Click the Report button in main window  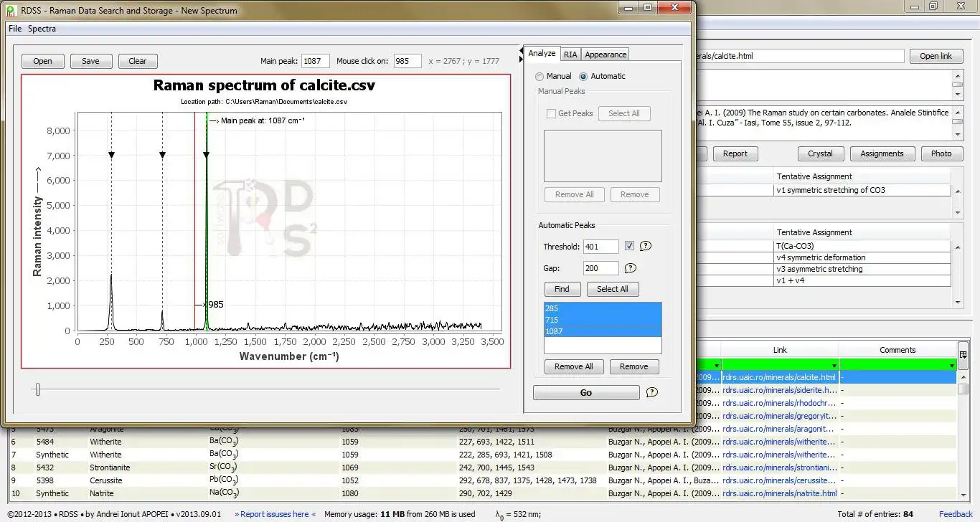click(x=735, y=153)
